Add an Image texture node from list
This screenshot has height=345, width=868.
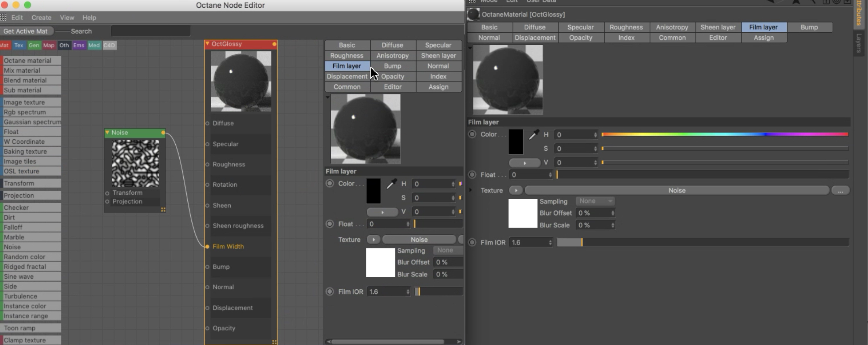31,102
